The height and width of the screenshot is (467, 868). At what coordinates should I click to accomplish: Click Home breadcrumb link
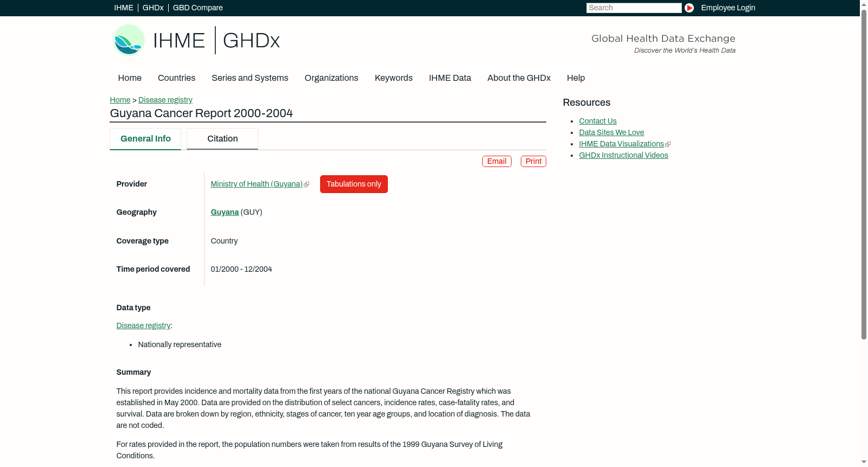tap(120, 100)
